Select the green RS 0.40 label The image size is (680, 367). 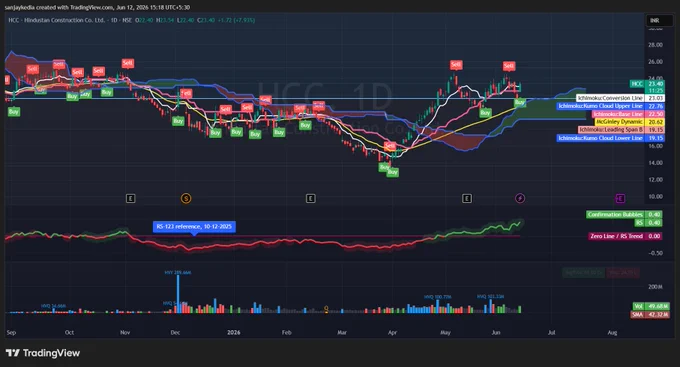pyautogui.click(x=648, y=223)
